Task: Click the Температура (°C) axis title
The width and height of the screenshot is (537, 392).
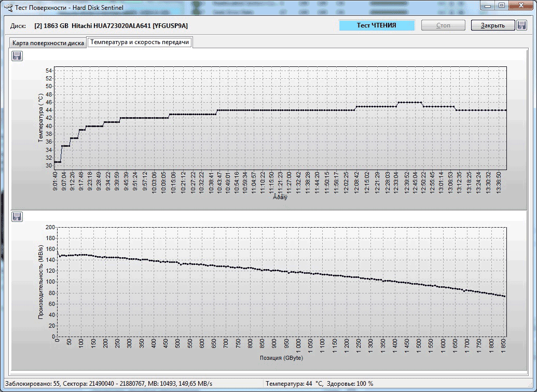Action: (41, 118)
